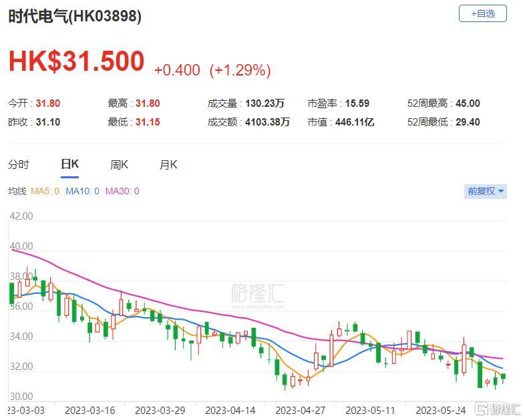The width and height of the screenshot is (525, 420).
Task: Click the 市盈率 value 15.59
Action: tap(357, 103)
